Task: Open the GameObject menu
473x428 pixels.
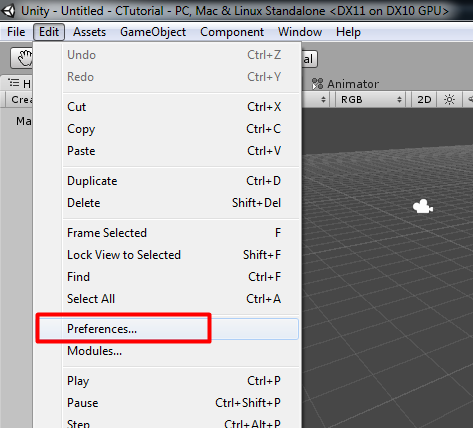Action: coord(153,32)
